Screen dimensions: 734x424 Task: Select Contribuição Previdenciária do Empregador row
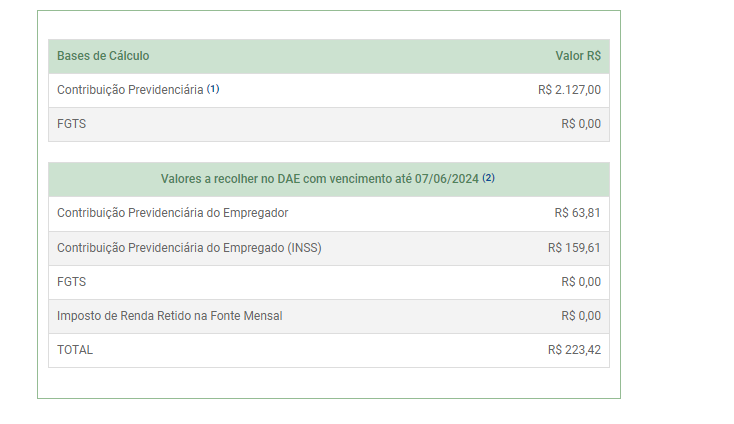pyautogui.click(x=329, y=213)
